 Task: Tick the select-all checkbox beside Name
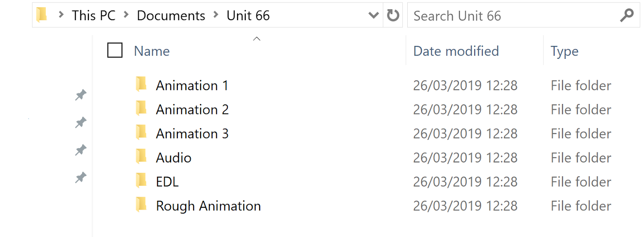(115, 50)
